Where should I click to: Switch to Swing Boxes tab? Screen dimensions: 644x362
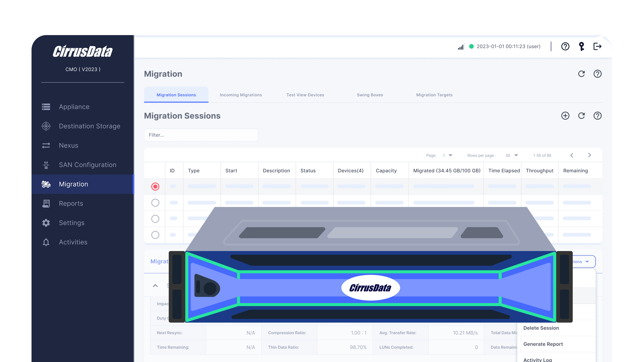tap(370, 95)
